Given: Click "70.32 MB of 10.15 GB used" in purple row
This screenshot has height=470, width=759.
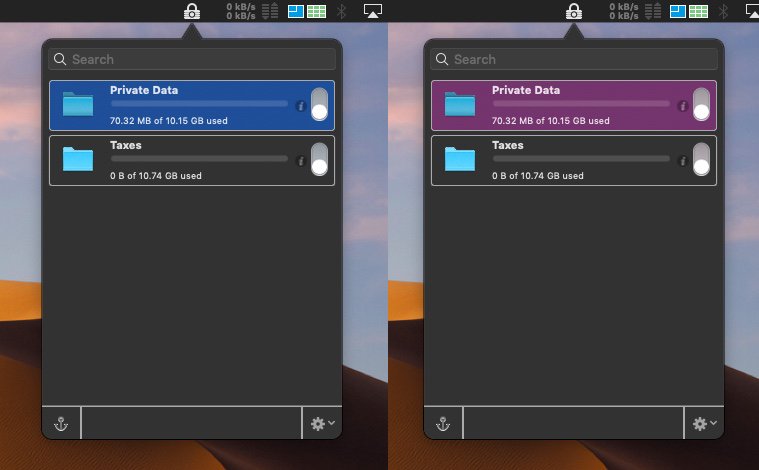Looking at the screenshot, I should coord(550,121).
